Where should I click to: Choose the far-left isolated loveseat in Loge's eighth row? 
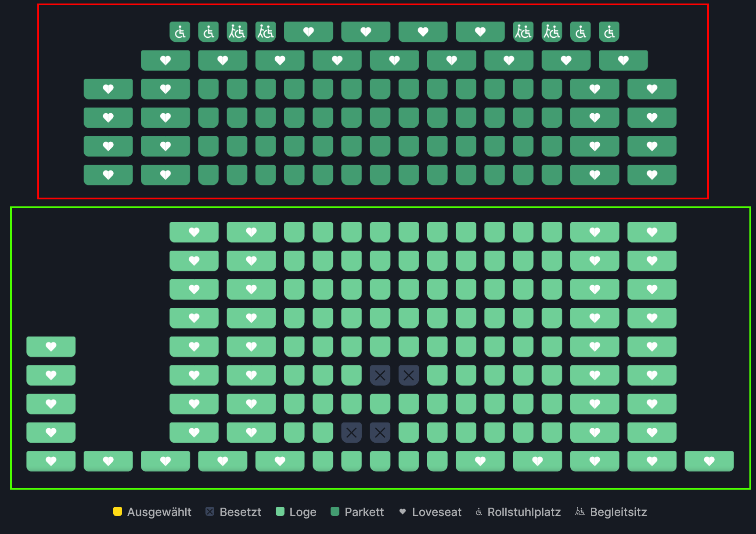pos(51,433)
